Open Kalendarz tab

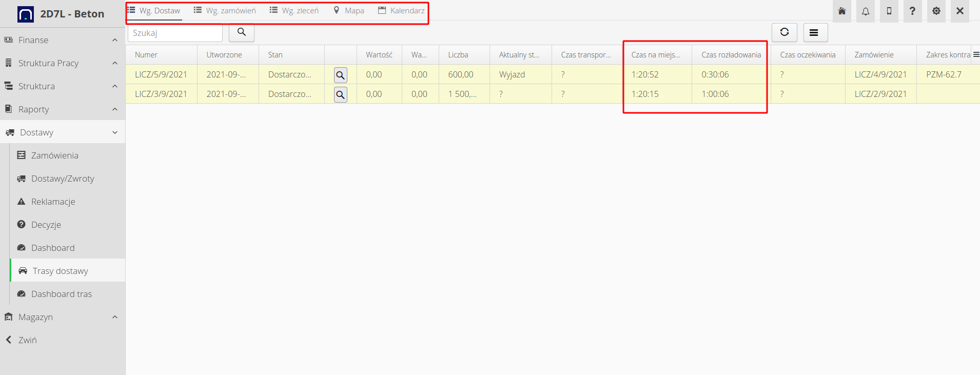pyautogui.click(x=401, y=11)
